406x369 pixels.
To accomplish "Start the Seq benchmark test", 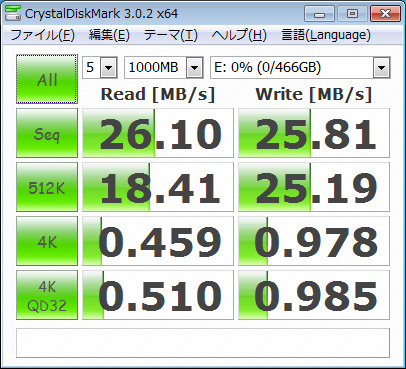I will (x=47, y=133).
